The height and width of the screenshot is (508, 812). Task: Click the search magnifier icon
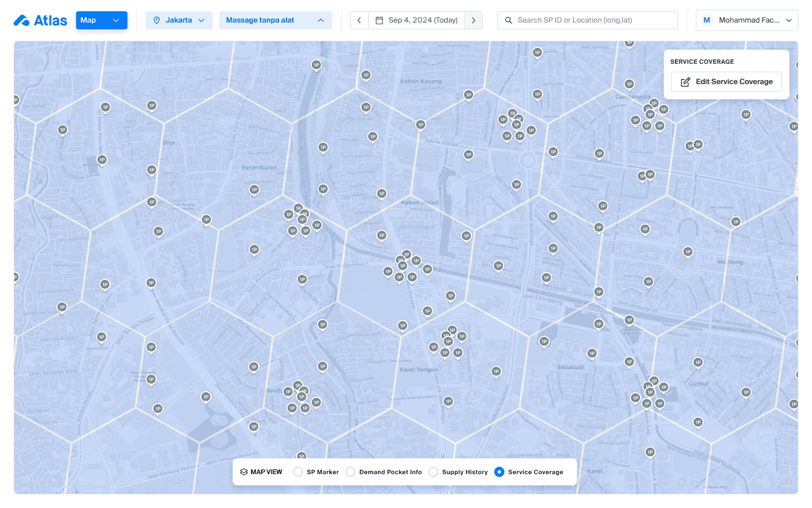(x=509, y=20)
